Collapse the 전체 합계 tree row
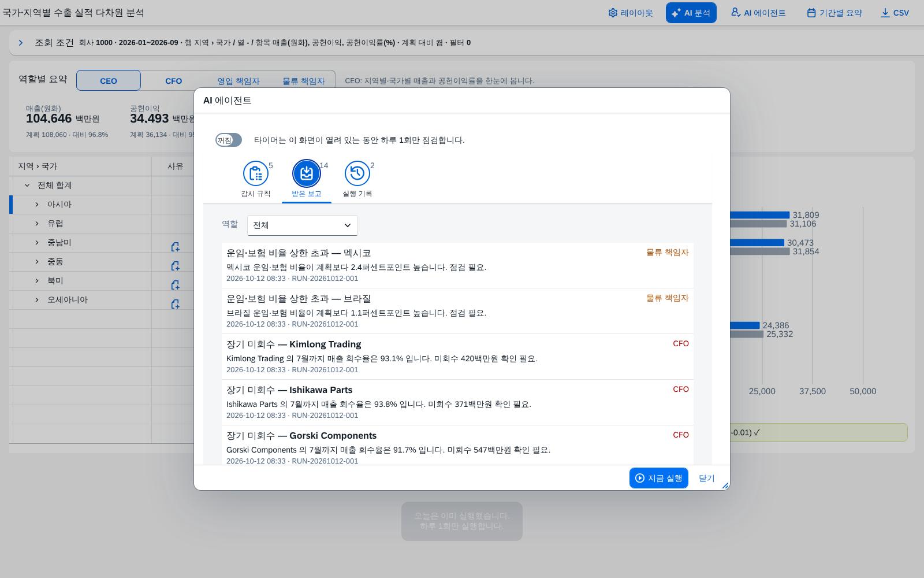924x578 pixels. coord(27,186)
